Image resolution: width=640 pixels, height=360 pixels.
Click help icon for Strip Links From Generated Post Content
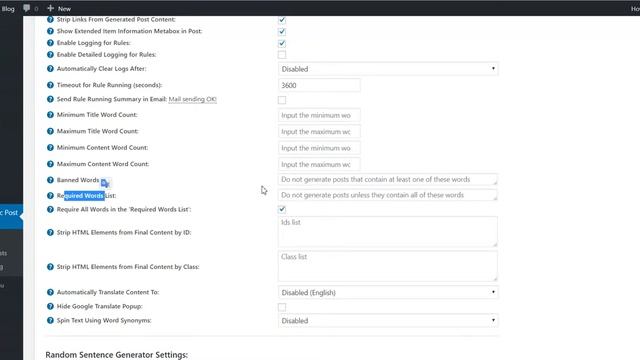pos(50,19)
